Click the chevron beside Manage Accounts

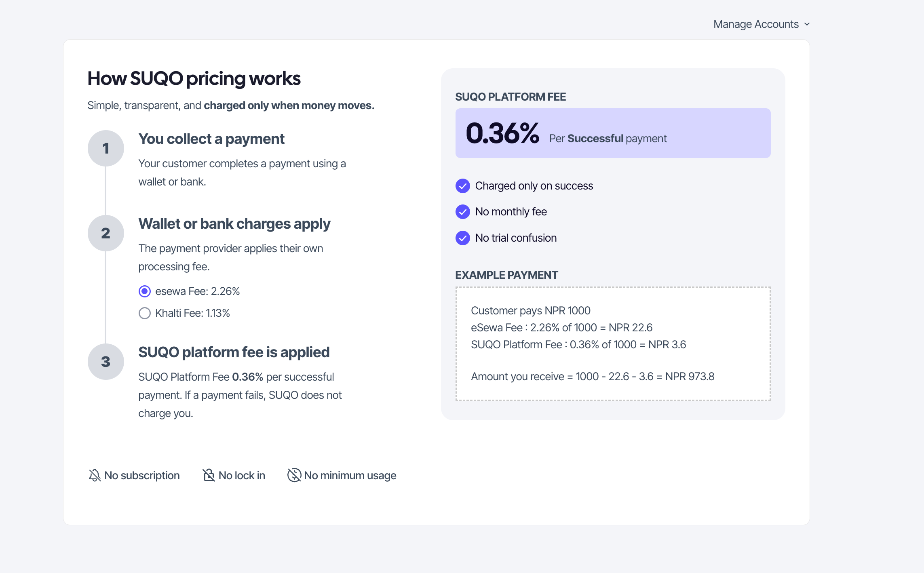click(x=807, y=24)
